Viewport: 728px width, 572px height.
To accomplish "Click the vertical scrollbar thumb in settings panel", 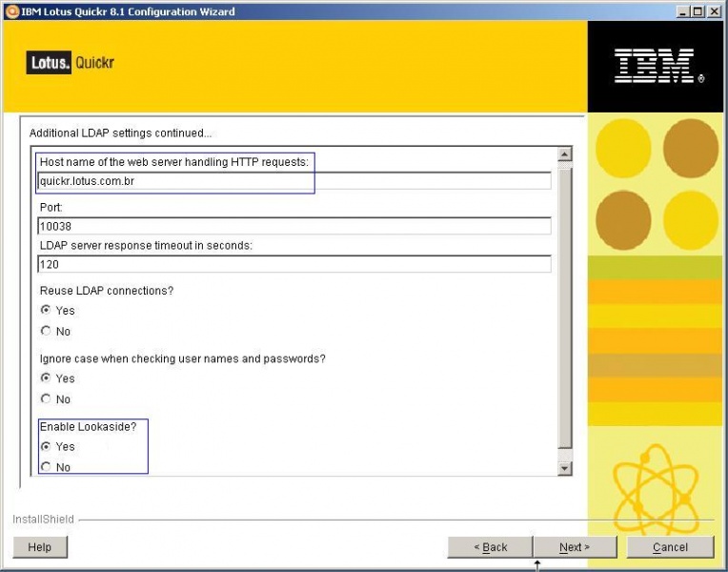I will click(x=564, y=308).
